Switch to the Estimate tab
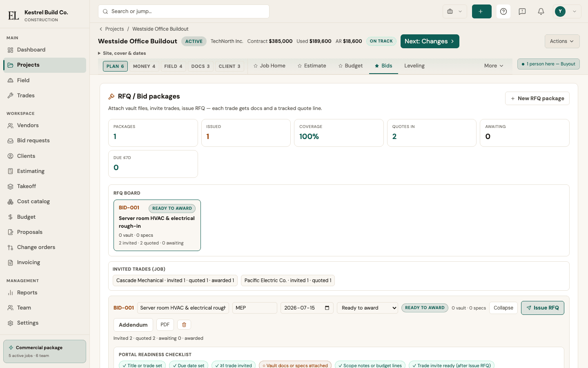The width and height of the screenshot is (588, 368). pyautogui.click(x=312, y=66)
